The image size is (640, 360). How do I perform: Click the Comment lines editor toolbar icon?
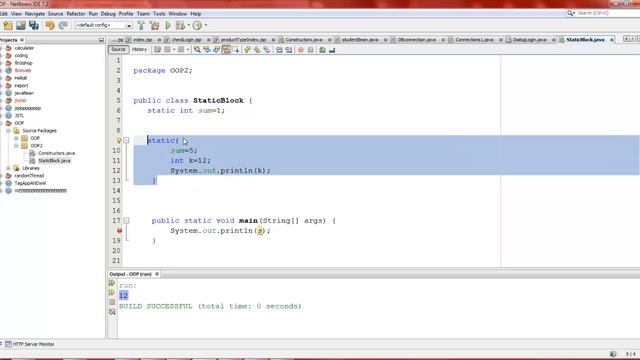point(322,50)
